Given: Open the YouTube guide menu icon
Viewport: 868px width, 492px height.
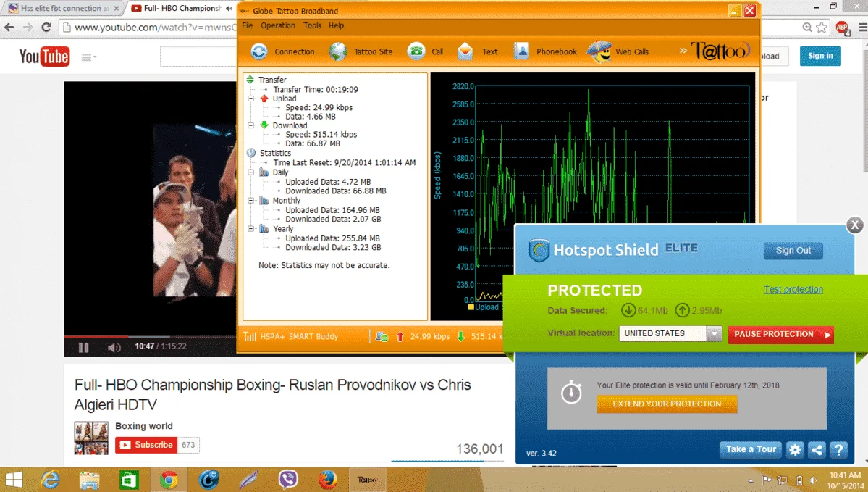Looking at the screenshot, I should 88,57.
